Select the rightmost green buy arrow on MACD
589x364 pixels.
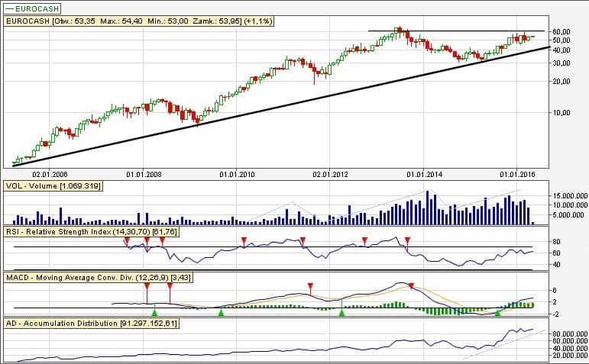[497, 311]
